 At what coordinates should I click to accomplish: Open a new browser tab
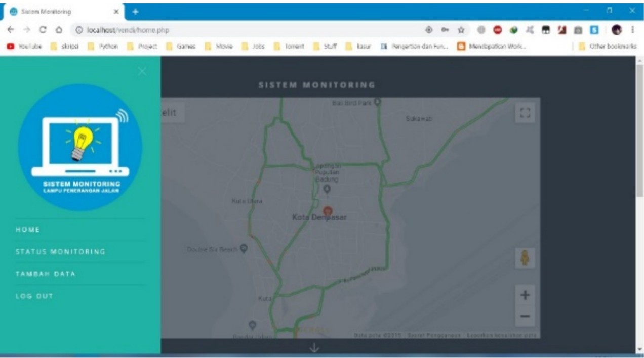[135, 11]
